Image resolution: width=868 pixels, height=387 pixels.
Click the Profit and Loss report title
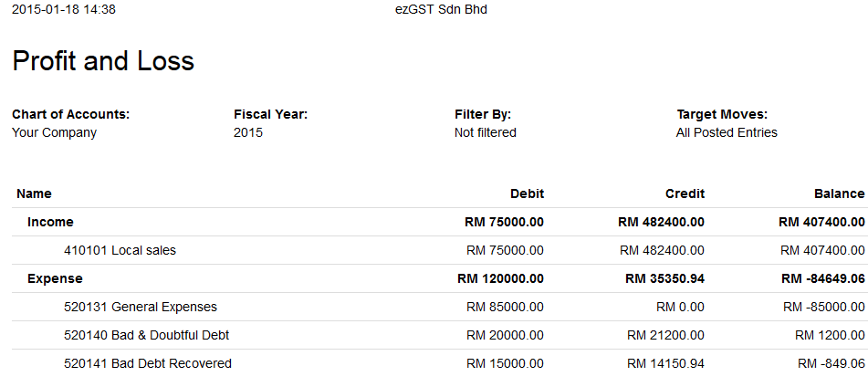(103, 61)
